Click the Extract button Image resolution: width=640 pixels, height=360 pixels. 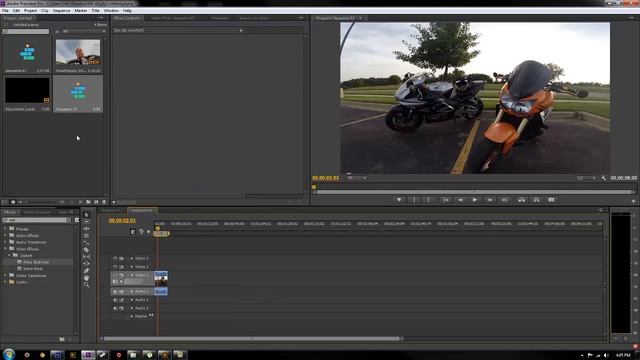(x=536, y=200)
